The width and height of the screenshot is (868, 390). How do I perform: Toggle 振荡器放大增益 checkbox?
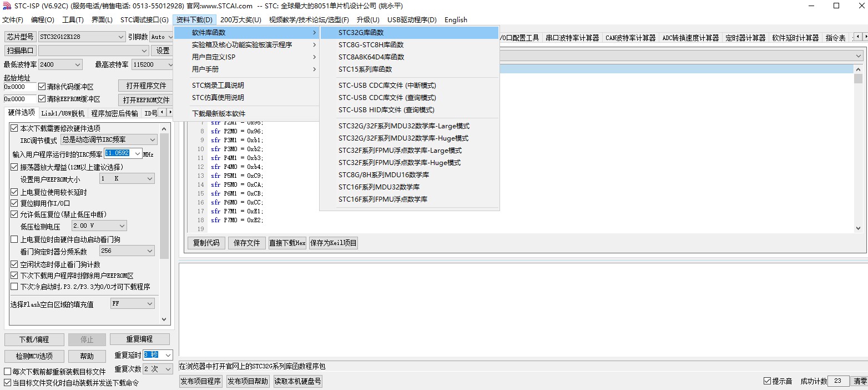14,167
